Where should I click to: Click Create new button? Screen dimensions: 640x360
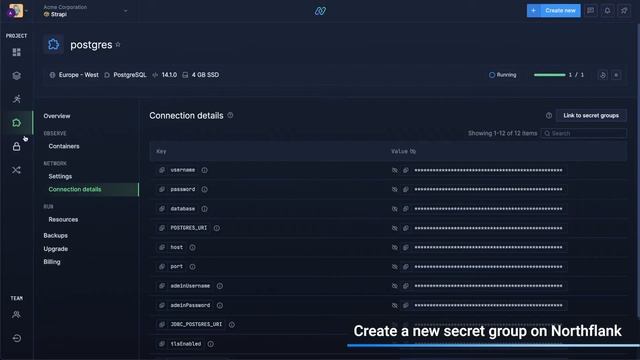click(553, 11)
